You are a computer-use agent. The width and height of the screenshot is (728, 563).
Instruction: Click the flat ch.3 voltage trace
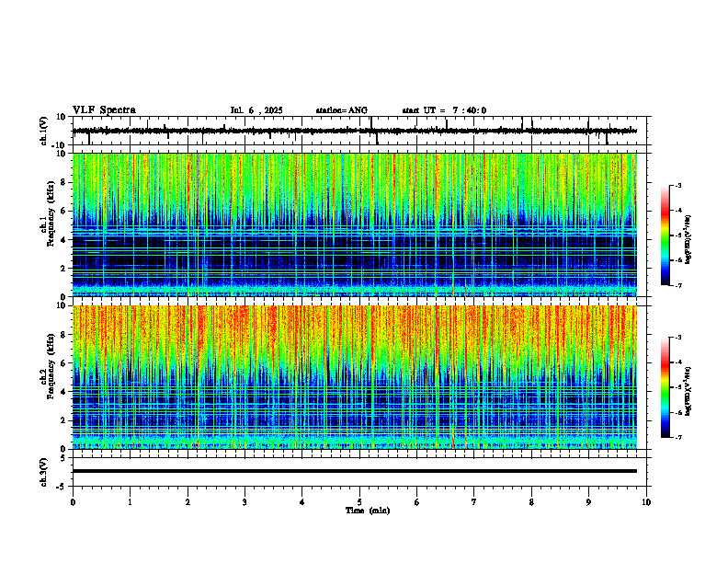point(355,471)
